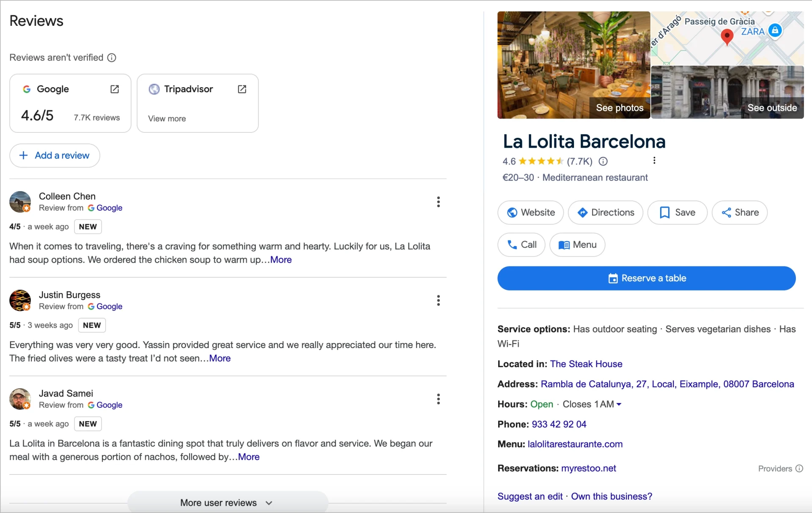This screenshot has width=812, height=513.
Task: Click 'Suggest an edit'
Action: coord(529,496)
